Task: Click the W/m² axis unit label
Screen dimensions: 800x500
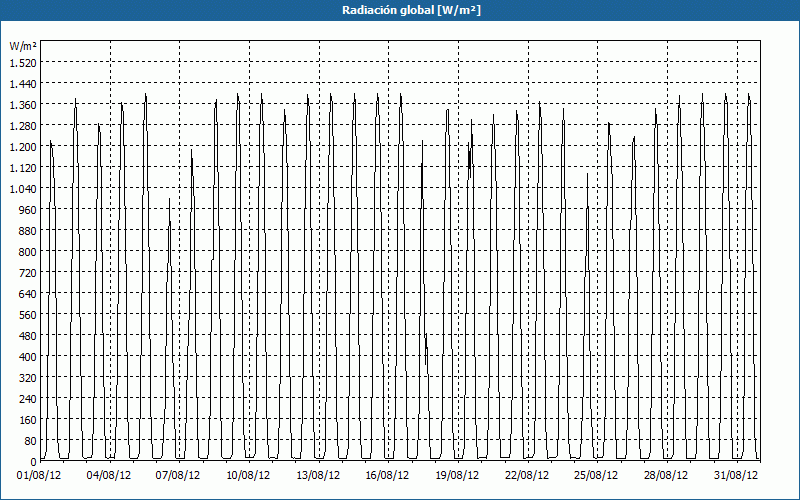Action: 23,46
